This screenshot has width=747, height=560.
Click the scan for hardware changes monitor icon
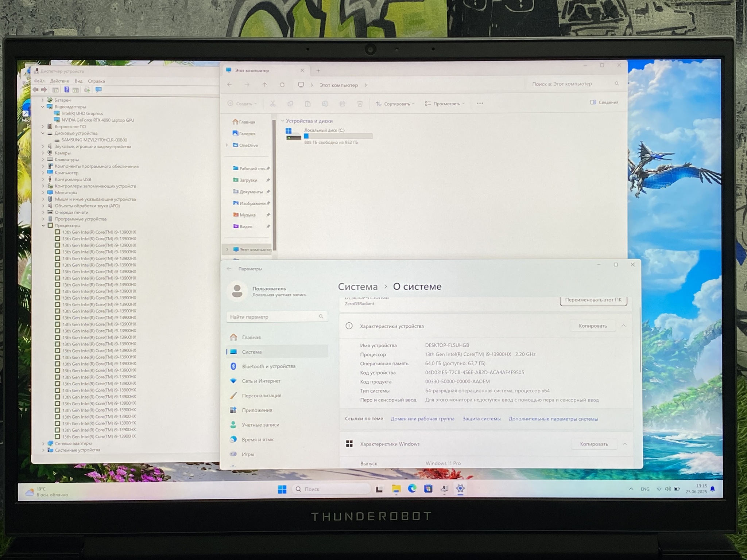(x=98, y=90)
